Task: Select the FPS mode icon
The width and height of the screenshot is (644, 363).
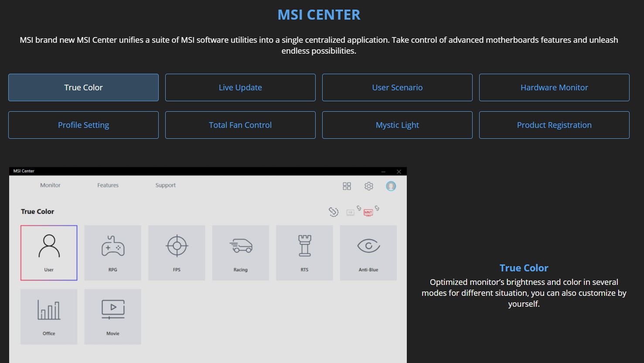Action: [x=177, y=252]
